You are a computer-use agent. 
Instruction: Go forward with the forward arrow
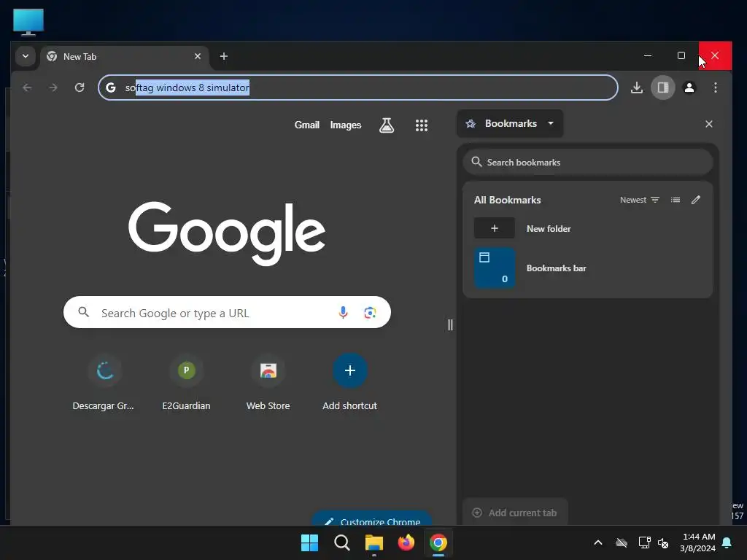click(53, 87)
